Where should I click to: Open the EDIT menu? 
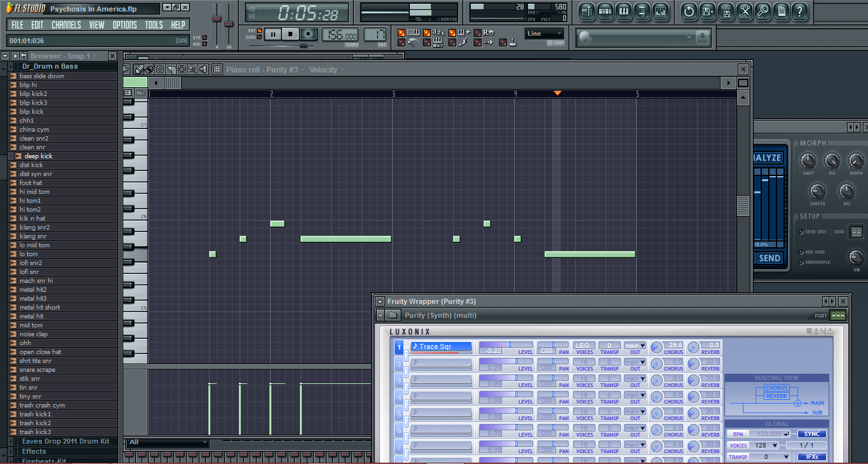pyautogui.click(x=37, y=25)
